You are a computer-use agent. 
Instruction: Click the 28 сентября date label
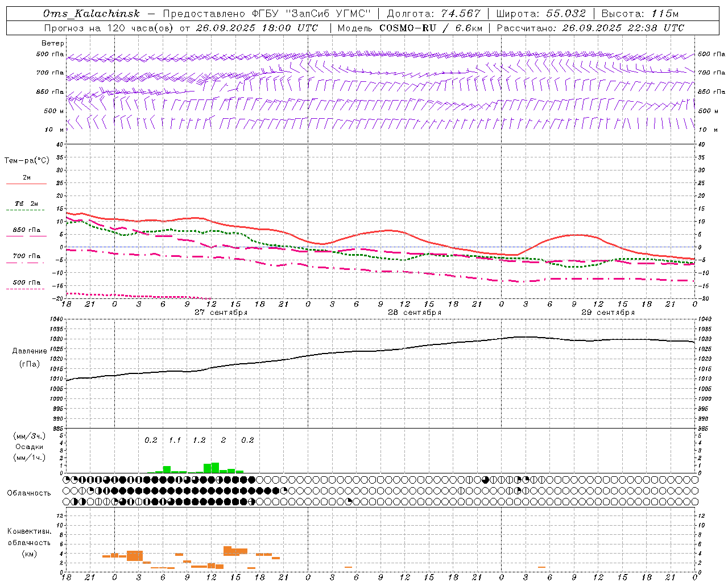pos(415,313)
